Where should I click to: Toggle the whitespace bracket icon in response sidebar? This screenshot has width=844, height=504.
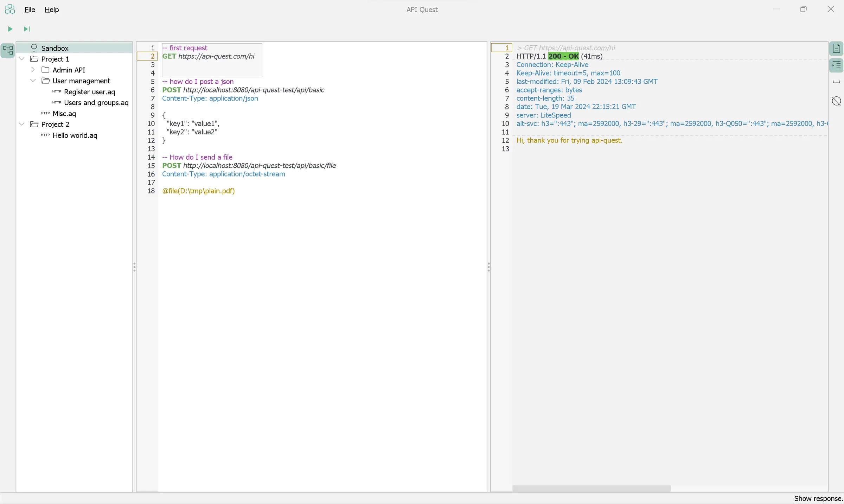[836, 82]
